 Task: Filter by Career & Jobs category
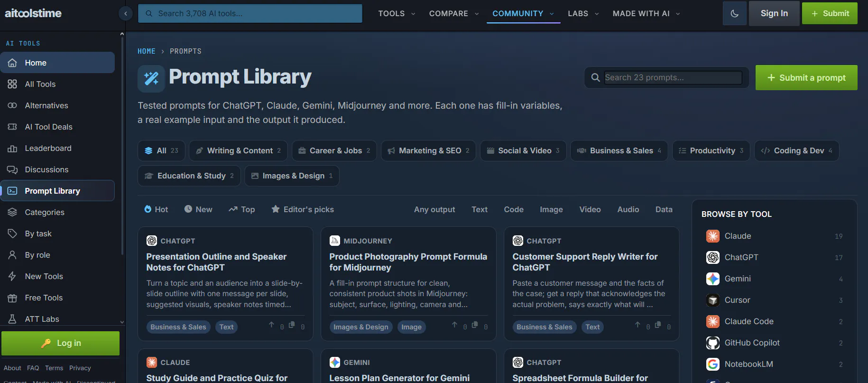(x=334, y=150)
